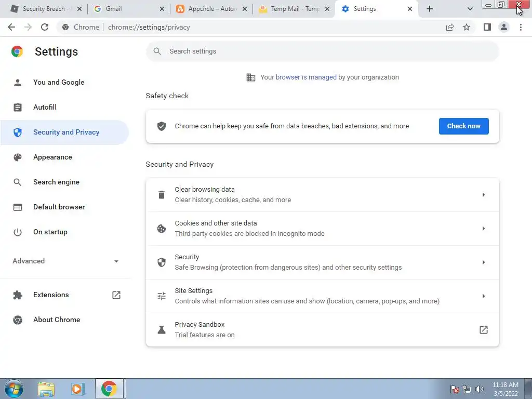Click the trash icon for Clear browsing data
Viewport: 532px width, 399px height.
pyautogui.click(x=162, y=195)
